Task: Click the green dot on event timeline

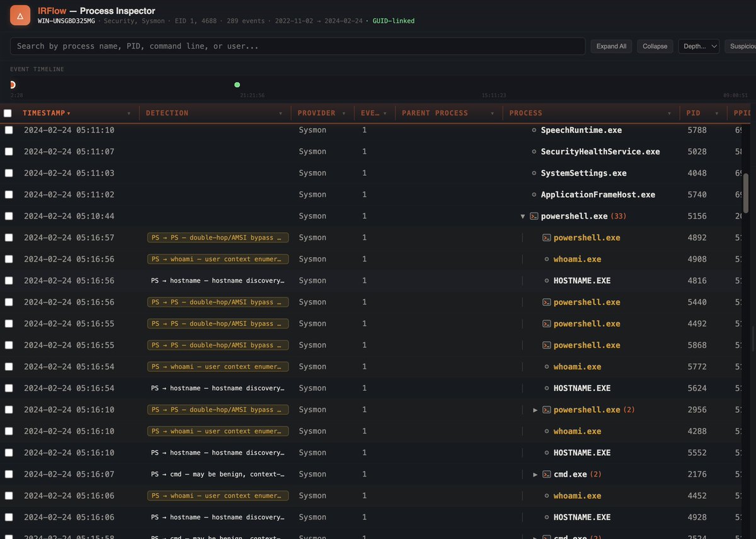Action: [x=237, y=84]
